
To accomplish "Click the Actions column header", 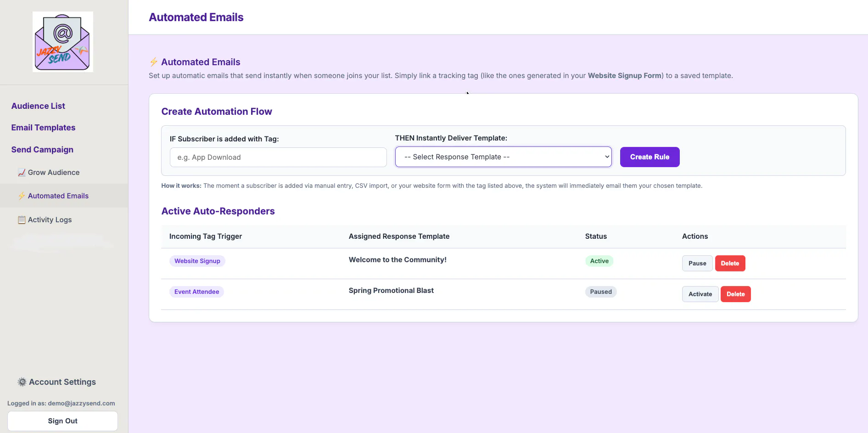I will 695,236.
